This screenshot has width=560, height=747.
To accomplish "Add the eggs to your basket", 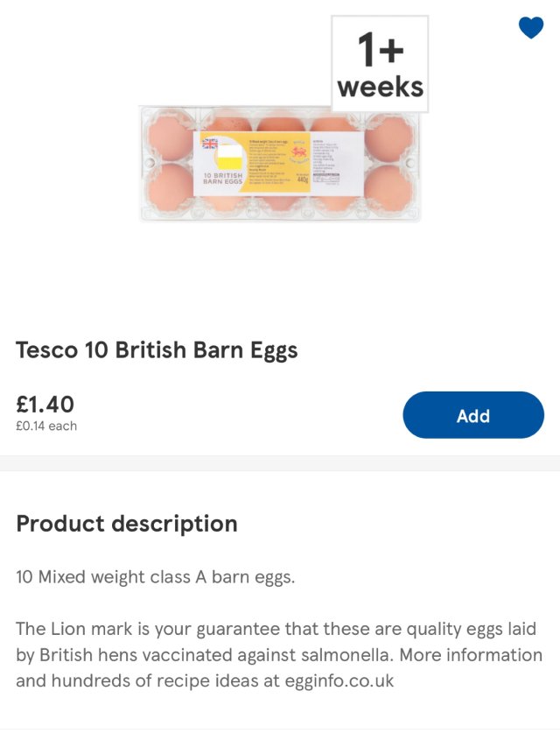I will 472,415.
